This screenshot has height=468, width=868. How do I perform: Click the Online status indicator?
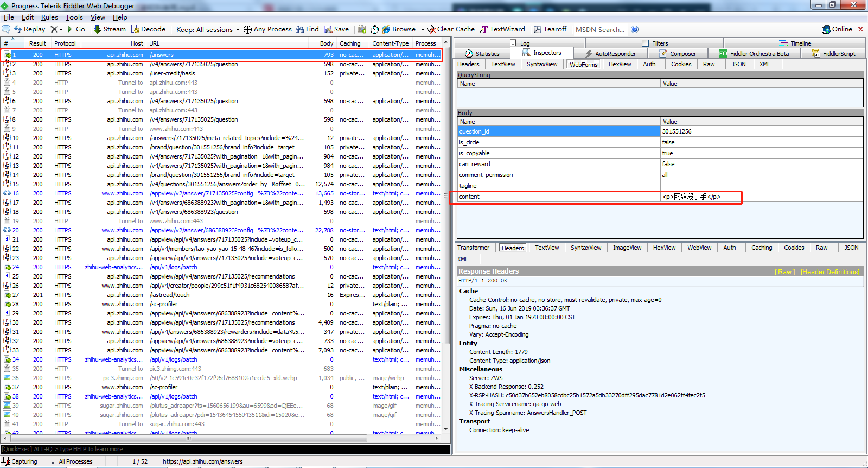[x=837, y=29]
